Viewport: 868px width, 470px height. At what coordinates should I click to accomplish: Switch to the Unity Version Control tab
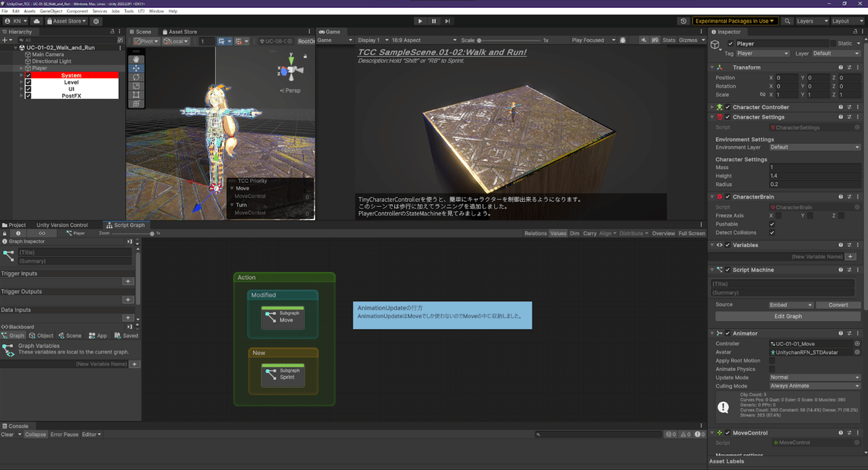tap(62, 225)
